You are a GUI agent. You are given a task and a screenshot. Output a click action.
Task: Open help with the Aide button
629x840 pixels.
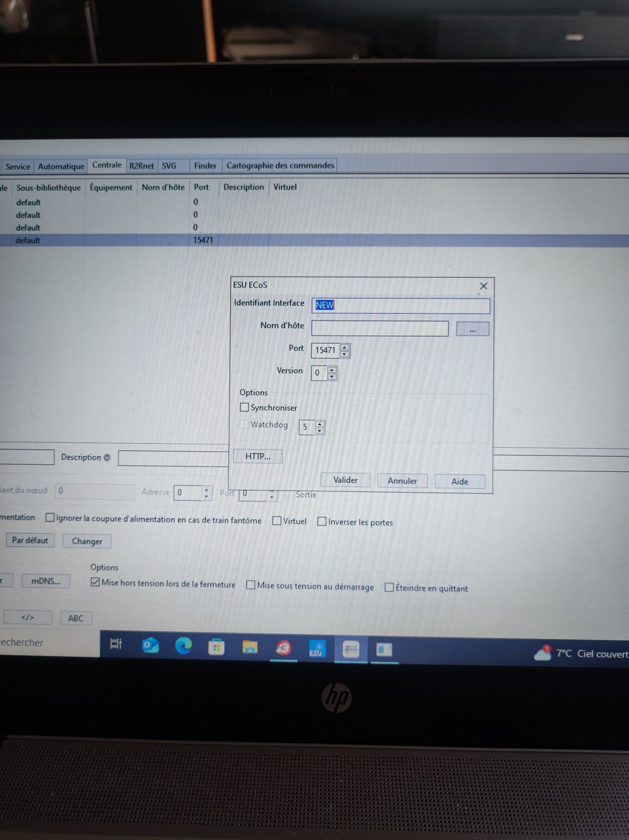click(x=460, y=482)
